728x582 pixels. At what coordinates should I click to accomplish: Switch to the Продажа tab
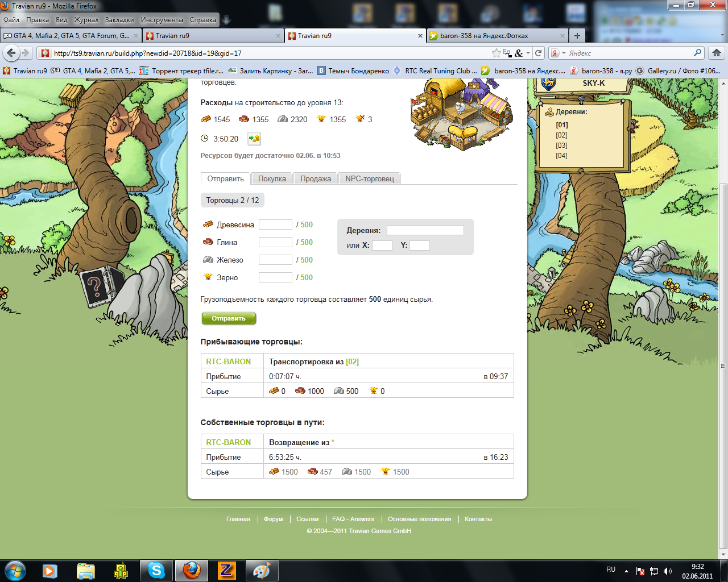(316, 178)
